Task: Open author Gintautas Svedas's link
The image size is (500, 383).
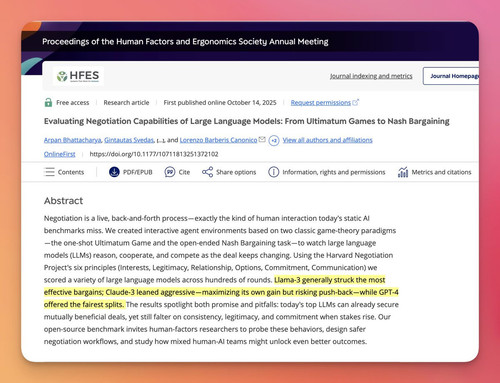Action: pos(129,140)
